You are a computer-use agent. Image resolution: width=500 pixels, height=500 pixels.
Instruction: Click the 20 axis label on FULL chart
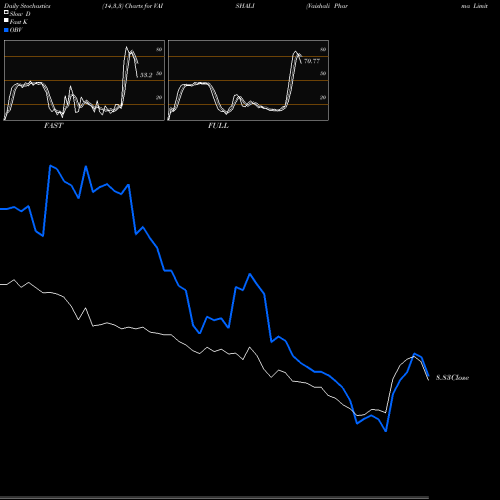click(x=323, y=97)
